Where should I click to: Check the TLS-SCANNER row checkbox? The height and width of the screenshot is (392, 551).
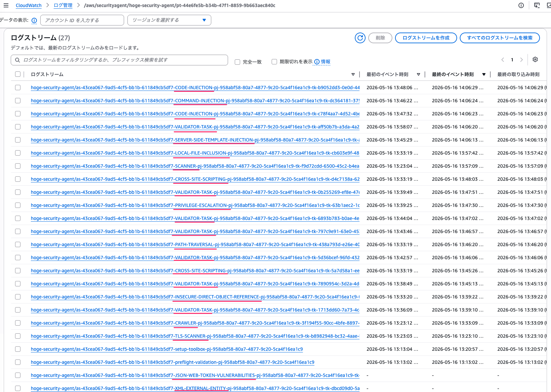[18, 336]
